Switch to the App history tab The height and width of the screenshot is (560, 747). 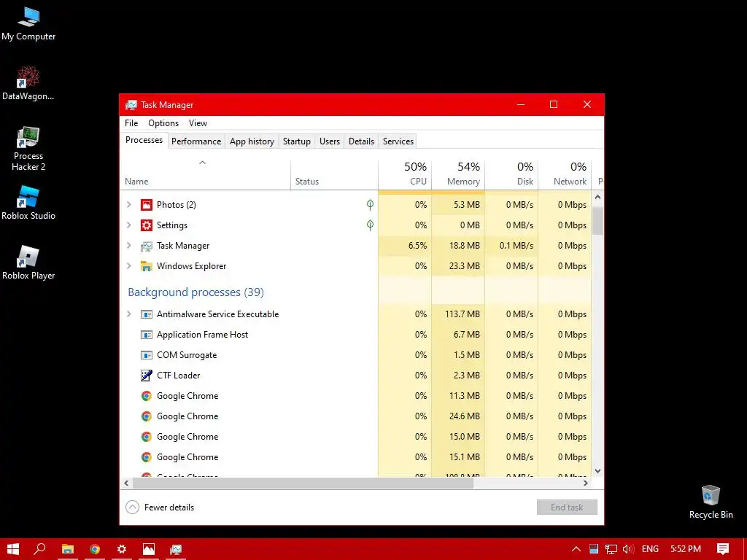pos(252,141)
